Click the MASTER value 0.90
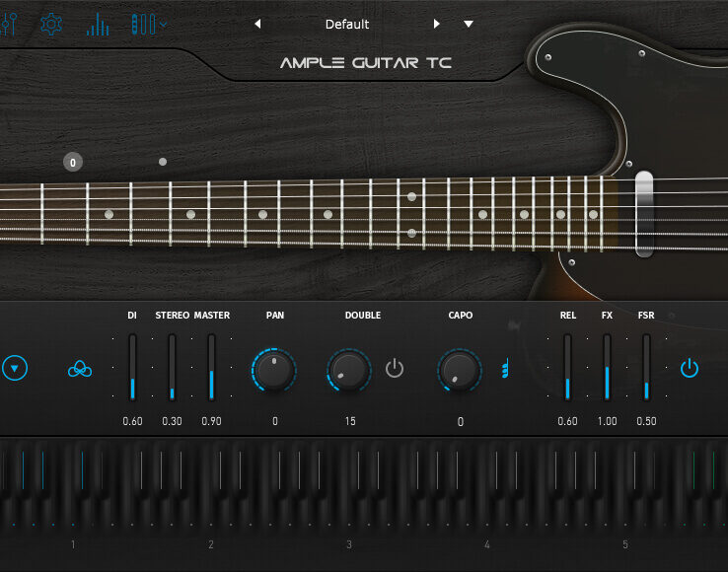728x572 pixels. pyautogui.click(x=211, y=421)
